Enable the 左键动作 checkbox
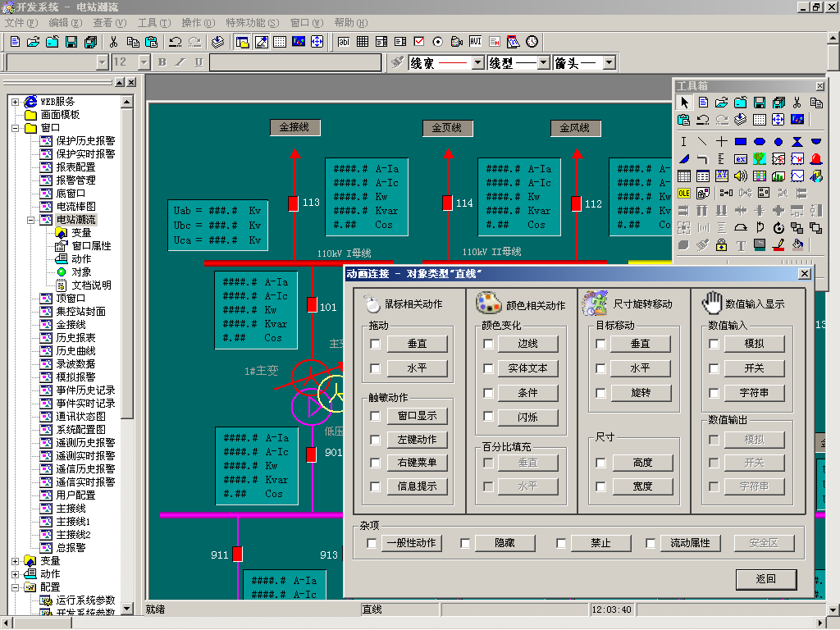This screenshot has height=630, width=840. pos(375,440)
